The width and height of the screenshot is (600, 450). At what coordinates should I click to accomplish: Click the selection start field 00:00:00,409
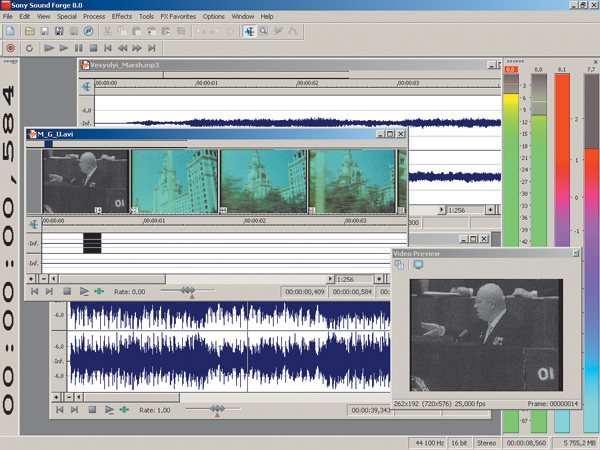click(305, 292)
